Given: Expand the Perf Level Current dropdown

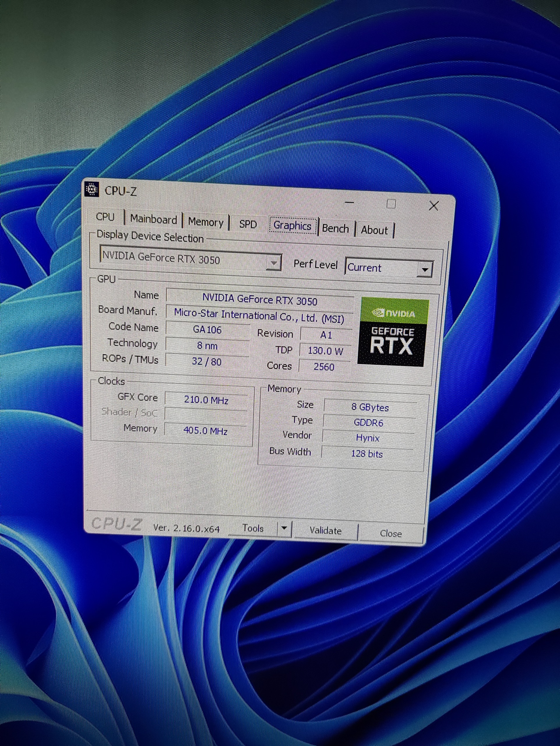Looking at the screenshot, I should (x=425, y=270).
